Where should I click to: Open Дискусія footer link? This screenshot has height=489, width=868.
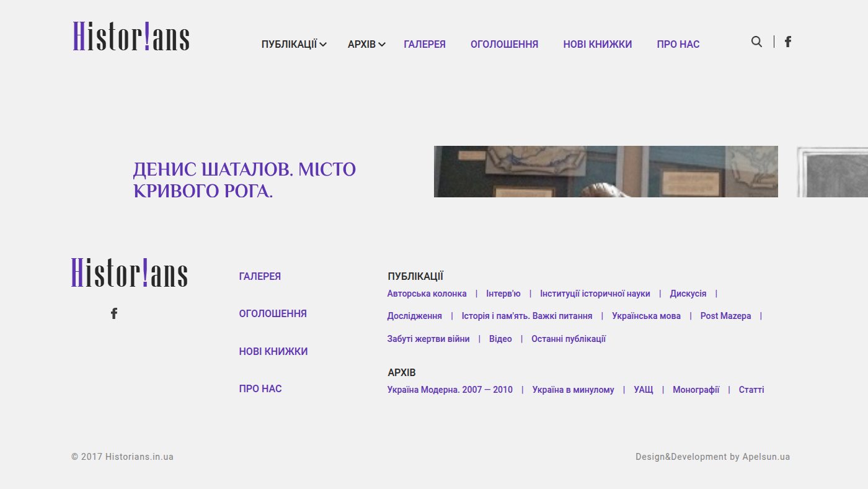pyautogui.click(x=688, y=294)
